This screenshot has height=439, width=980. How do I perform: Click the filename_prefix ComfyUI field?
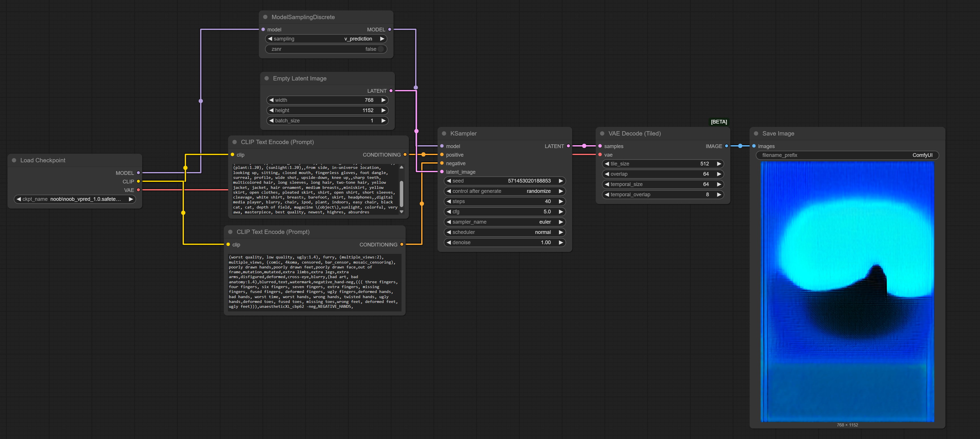click(x=847, y=155)
